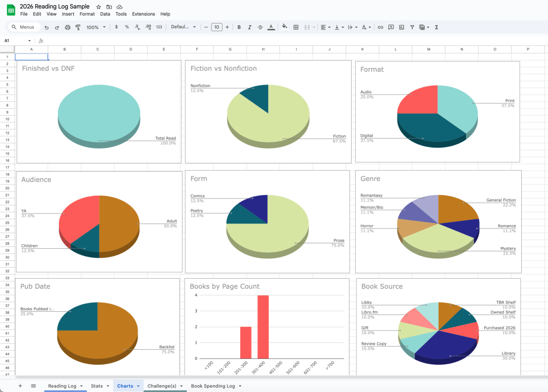The image size is (548, 392).
Task: Open the 100% zoom dropdown
Action: coord(95,27)
